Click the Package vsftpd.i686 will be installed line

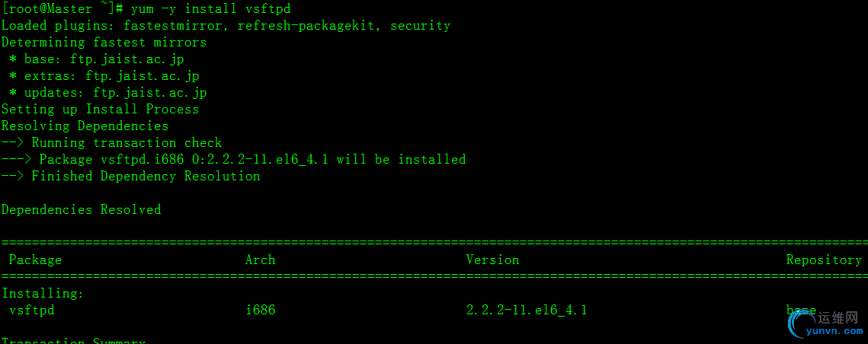[x=234, y=159]
